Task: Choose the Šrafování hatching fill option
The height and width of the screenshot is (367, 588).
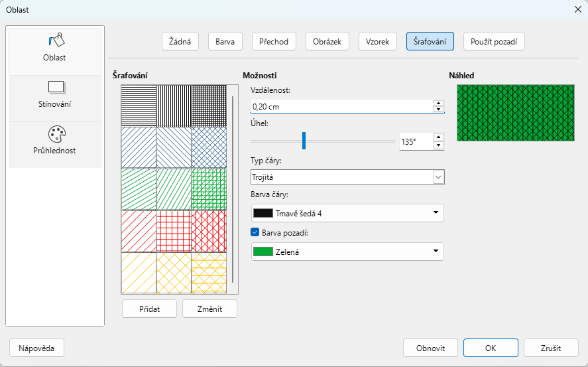Action: pos(430,41)
